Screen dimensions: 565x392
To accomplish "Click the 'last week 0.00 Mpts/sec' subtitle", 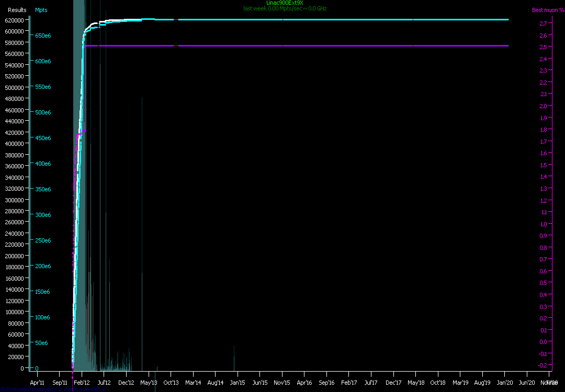I will point(285,9).
